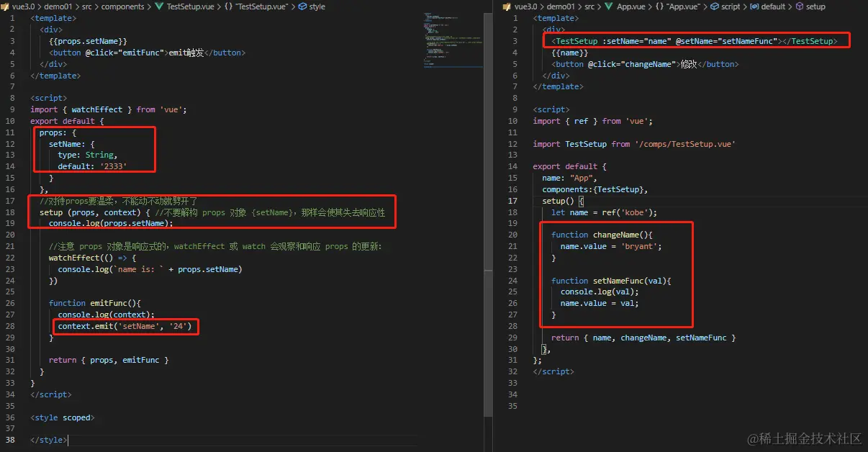This screenshot has height=452, width=868.
Task: Click "name.value = val;" line
Action: coord(600,303)
